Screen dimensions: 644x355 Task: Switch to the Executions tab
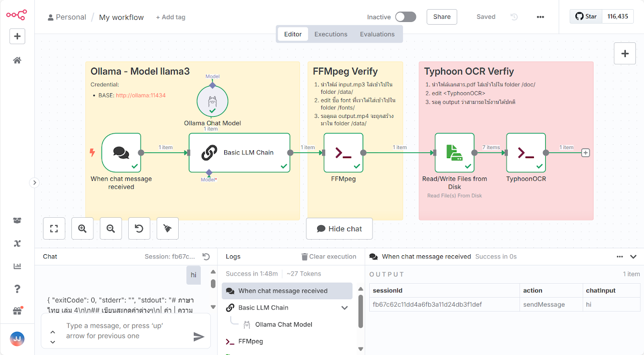click(x=331, y=34)
